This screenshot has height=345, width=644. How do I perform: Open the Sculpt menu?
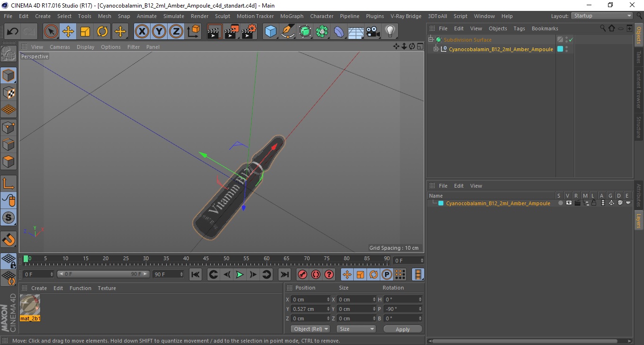tap(223, 16)
